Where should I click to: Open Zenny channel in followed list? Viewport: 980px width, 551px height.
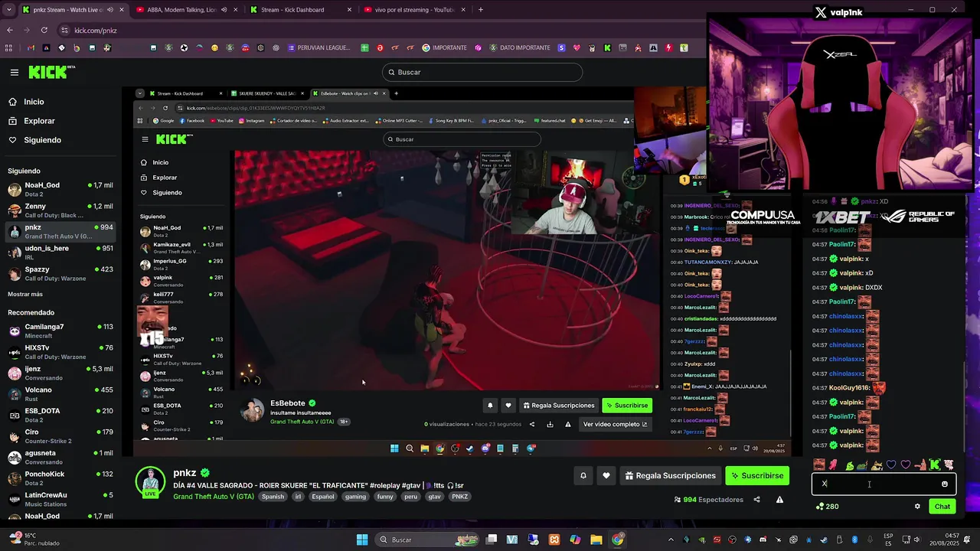(60, 210)
